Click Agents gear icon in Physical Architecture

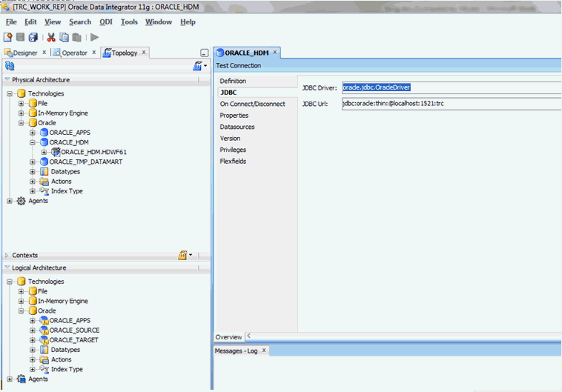[22, 201]
